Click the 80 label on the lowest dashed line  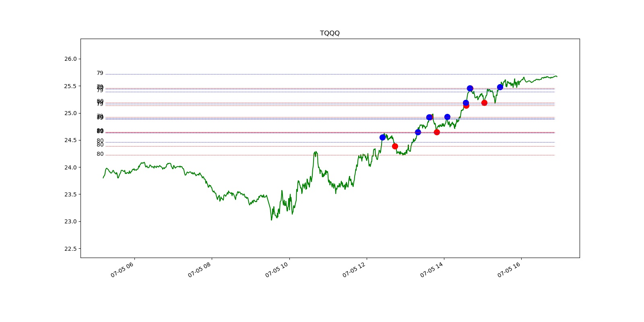pyautogui.click(x=100, y=154)
